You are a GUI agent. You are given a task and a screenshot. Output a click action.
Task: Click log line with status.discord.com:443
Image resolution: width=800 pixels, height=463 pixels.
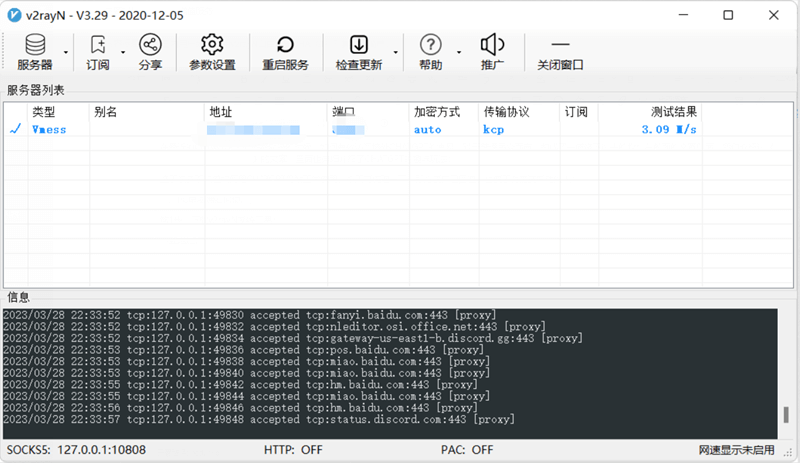point(259,420)
